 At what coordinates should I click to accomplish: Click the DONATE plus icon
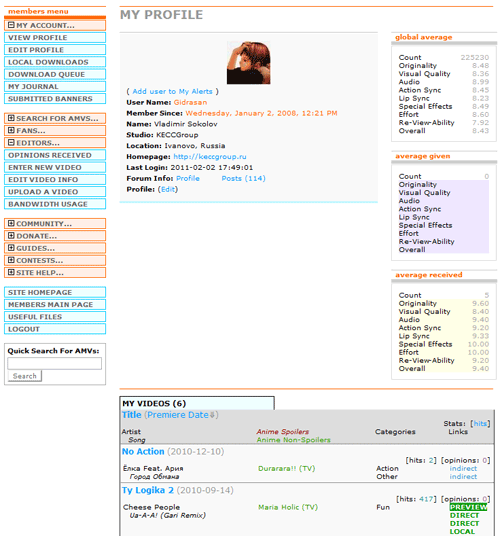11,236
